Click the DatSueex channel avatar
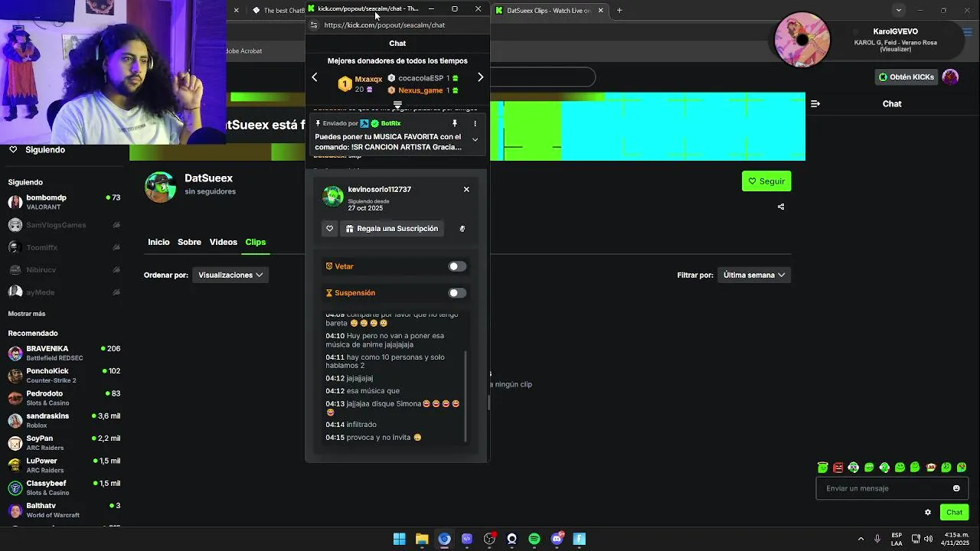 [160, 187]
